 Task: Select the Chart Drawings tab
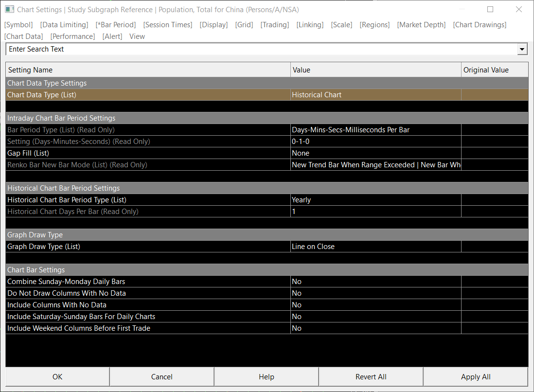click(x=480, y=25)
